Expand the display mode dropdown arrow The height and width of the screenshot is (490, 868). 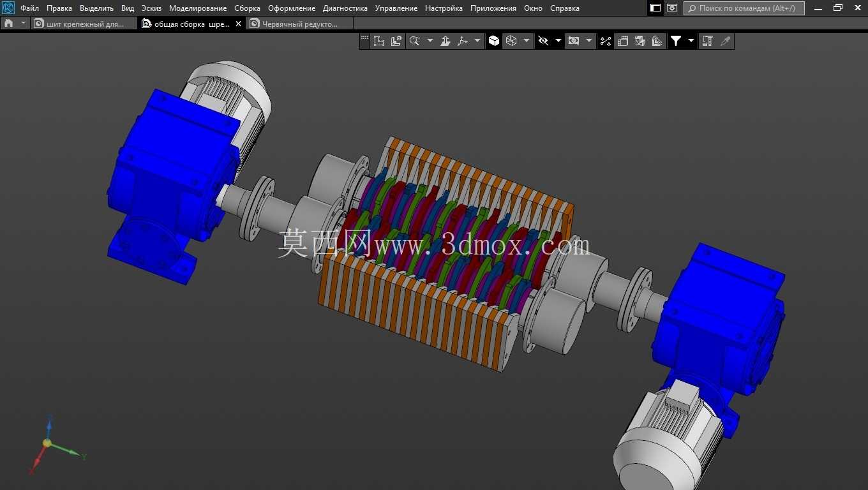click(527, 41)
